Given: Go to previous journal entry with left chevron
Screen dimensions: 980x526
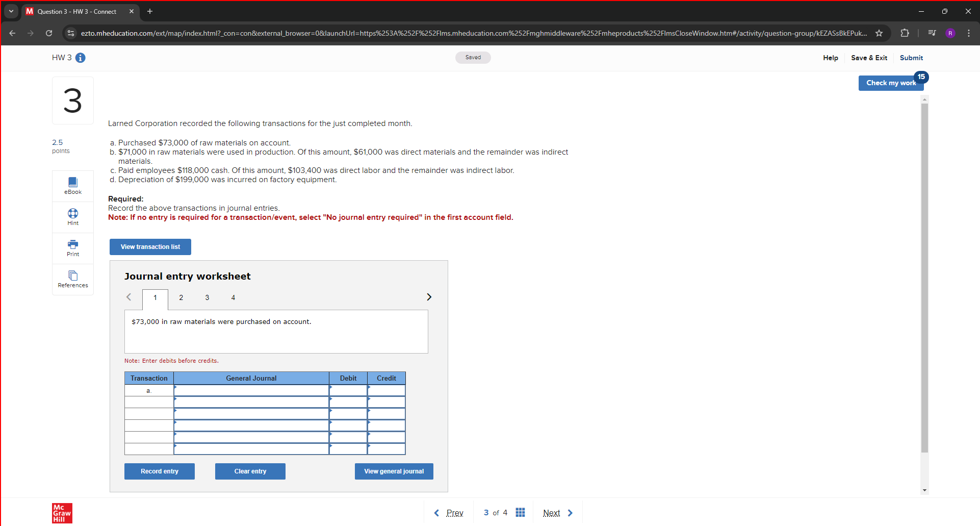Looking at the screenshot, I should [129, 297].
